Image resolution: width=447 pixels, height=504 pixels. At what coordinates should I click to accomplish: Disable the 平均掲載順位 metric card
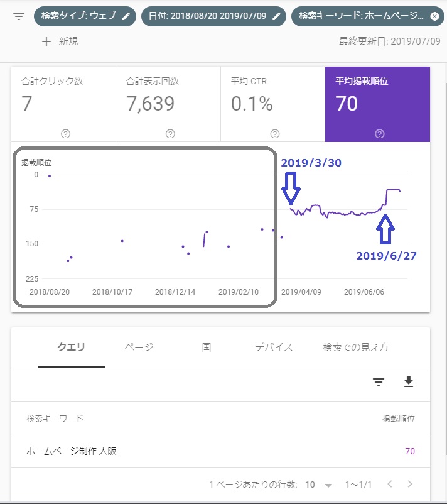click(377, 101)
